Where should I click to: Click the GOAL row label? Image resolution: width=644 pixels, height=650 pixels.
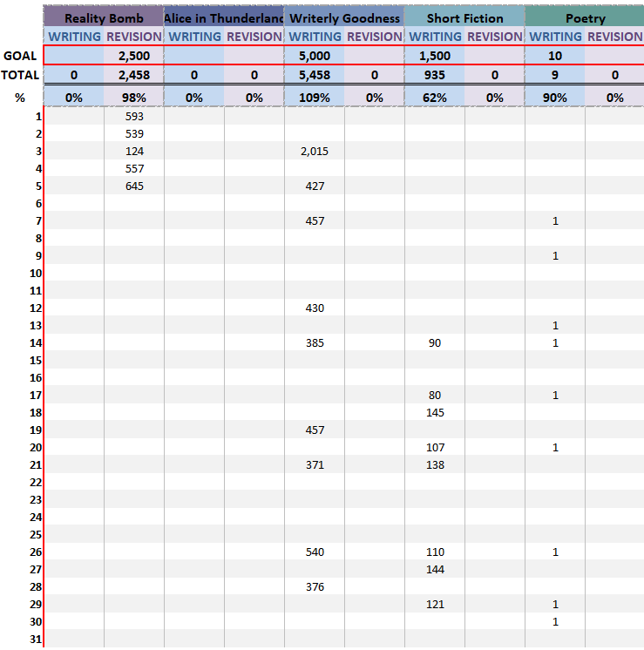click(20, 56)
